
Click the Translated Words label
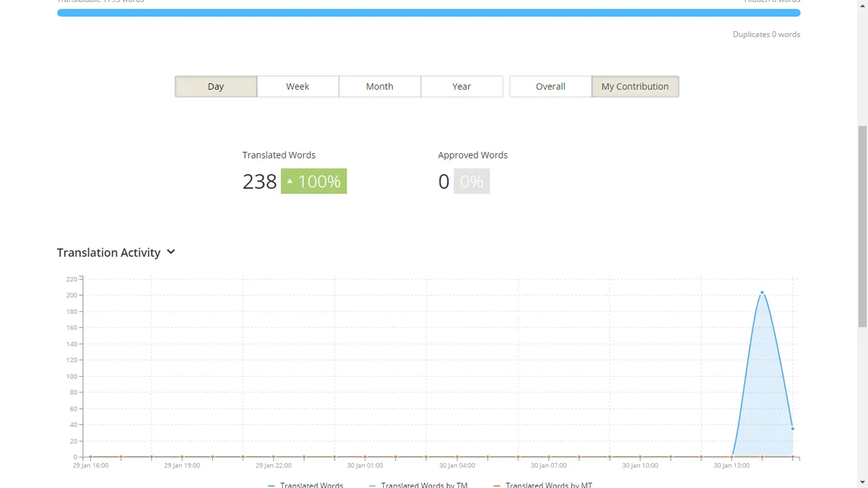coord(279,155)
